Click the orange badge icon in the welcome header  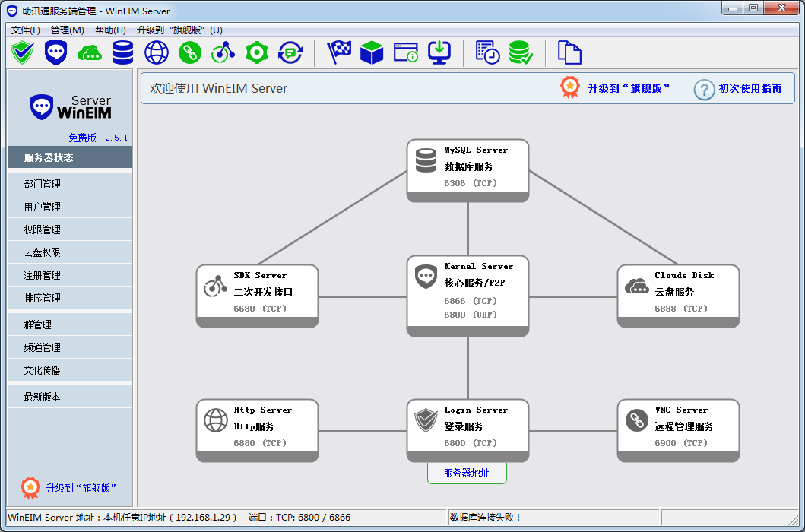pyautogui.click(x=570, y=88)
